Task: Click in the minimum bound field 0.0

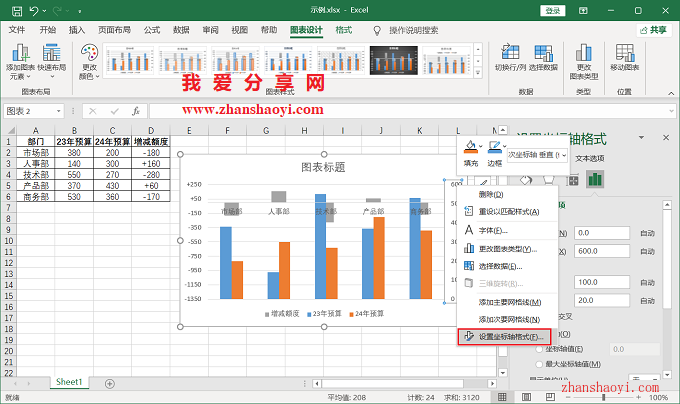Action: (602, 233)
